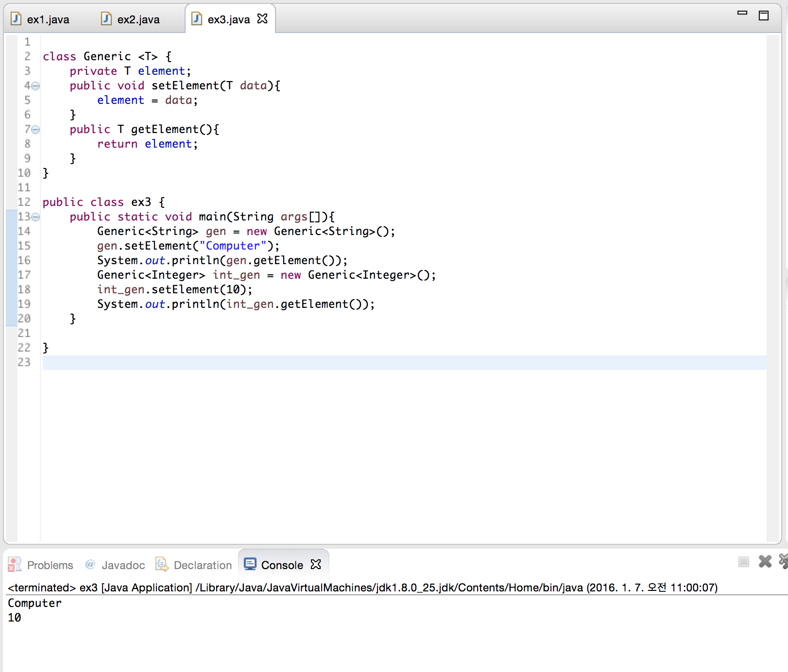Click the Problems view icon
This screenshot has height=672, width=788.
14,565
